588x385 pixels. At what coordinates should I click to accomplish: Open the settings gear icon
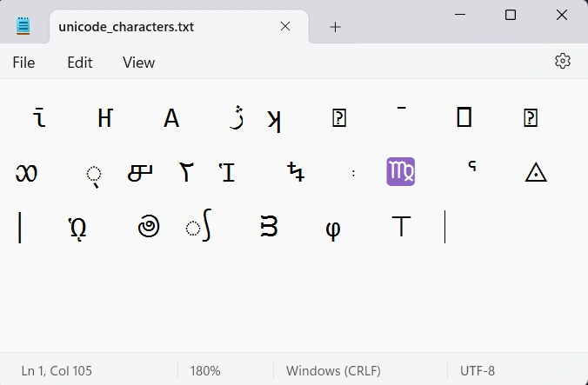pos(563,61)
